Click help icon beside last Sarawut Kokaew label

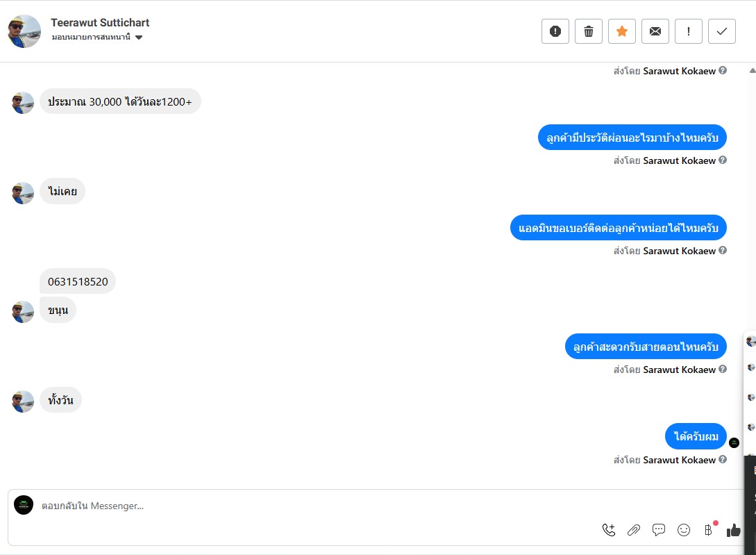coord(723,460)
